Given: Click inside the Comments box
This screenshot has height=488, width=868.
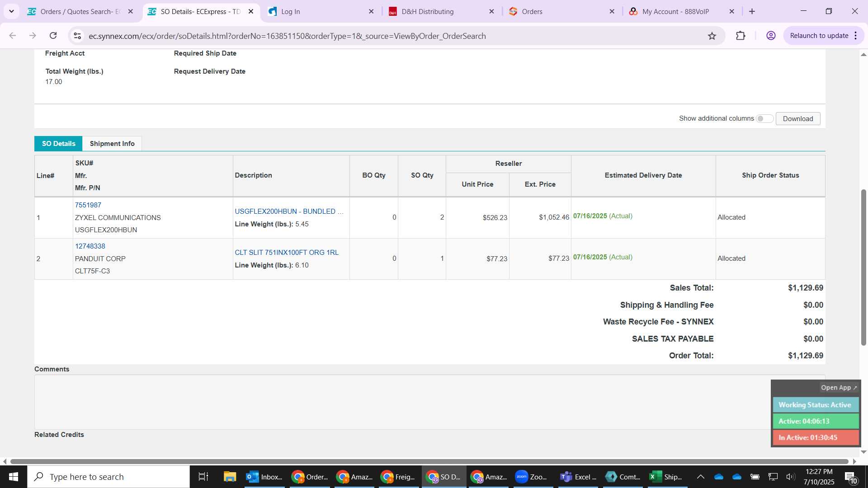Looking at the screenshot, I should pos(402,402).
